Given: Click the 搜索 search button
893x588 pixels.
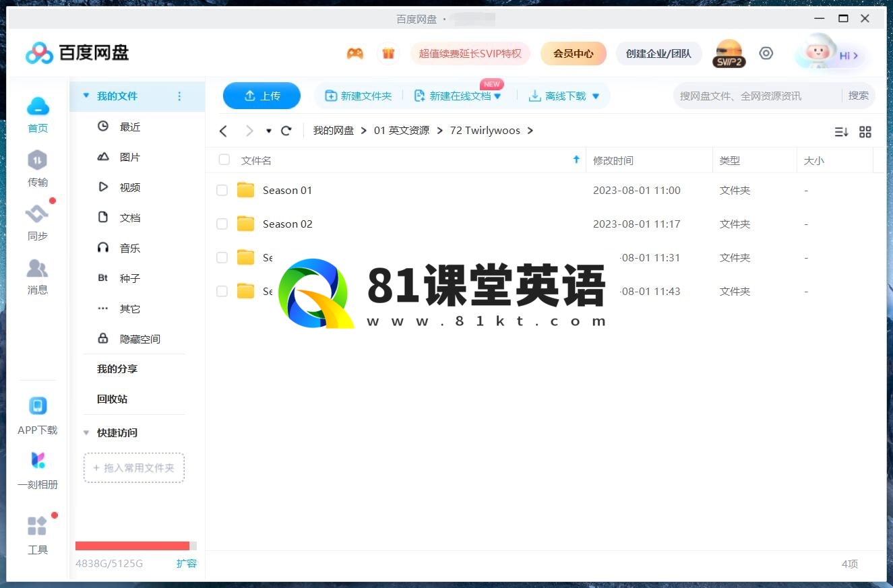Looking at the screenshot, I should click(x=859, y=96).
